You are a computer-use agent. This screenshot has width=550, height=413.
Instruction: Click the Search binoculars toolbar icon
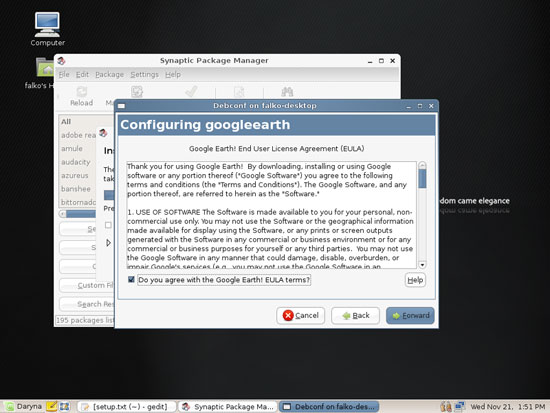pos(287,92)
